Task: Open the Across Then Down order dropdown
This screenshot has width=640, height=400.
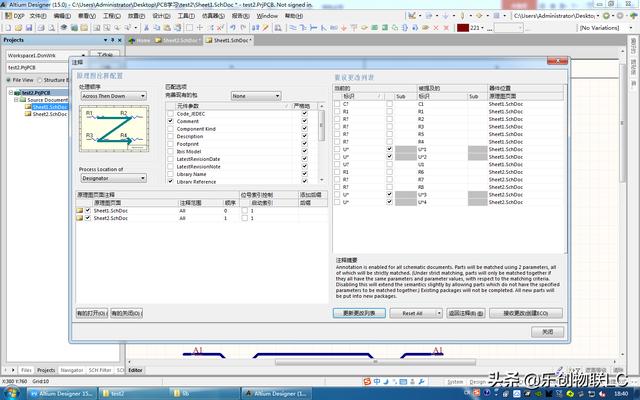Action: (x=113, y=96)
